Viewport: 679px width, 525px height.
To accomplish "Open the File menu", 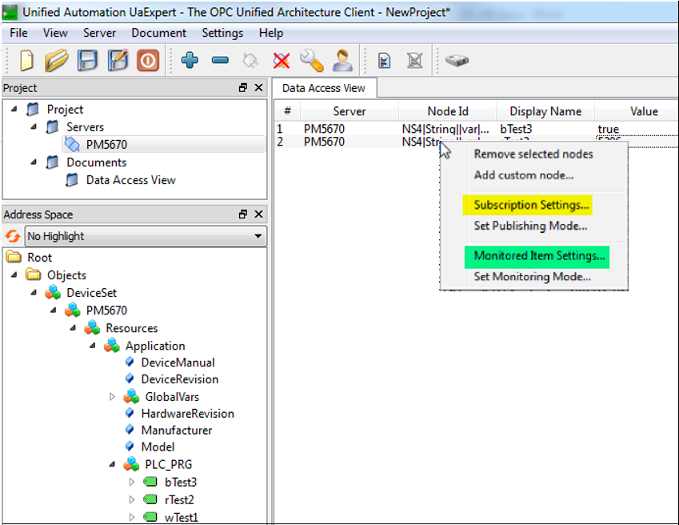I will pos(19,33).
